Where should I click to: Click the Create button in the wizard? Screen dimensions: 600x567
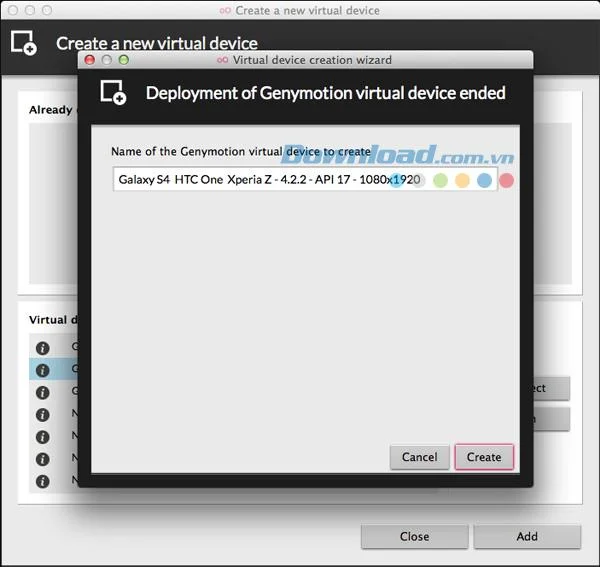tap(484, 457)
